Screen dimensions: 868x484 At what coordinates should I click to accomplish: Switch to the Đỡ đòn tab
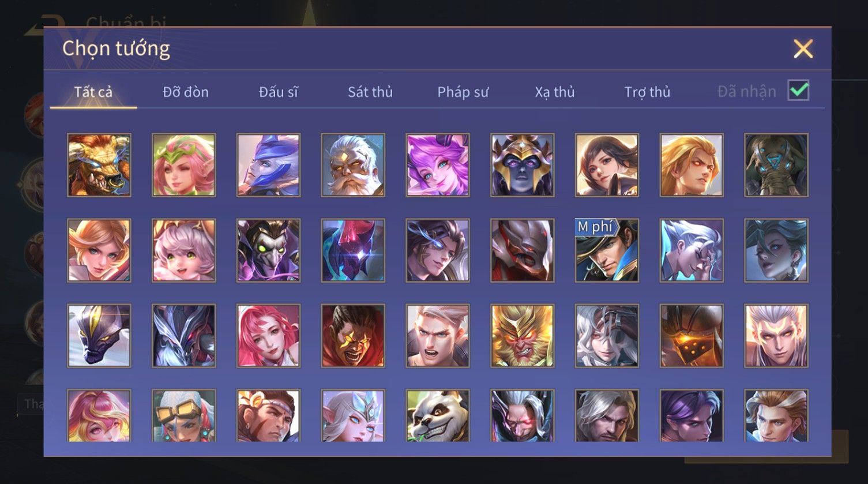coord(186,92)
